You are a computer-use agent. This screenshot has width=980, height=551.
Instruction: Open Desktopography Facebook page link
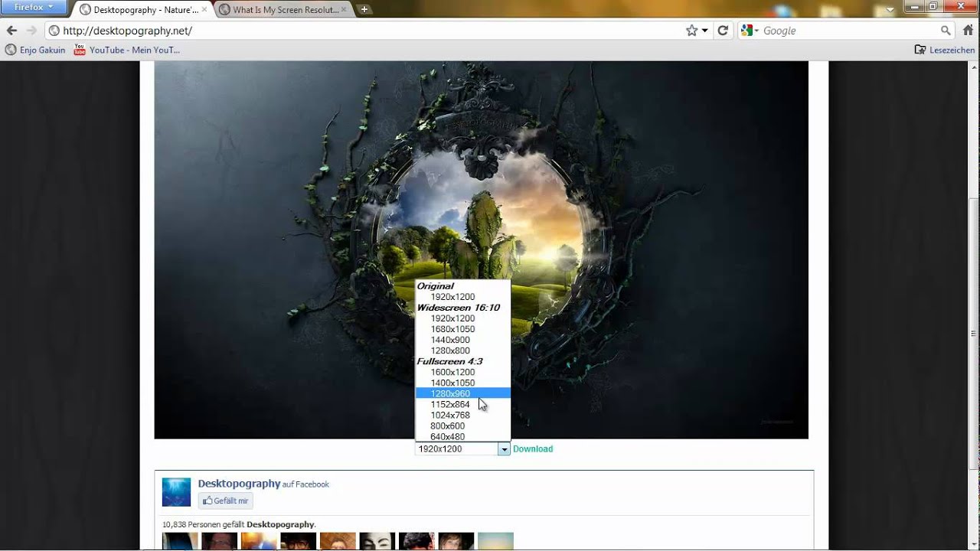[239, 484]
